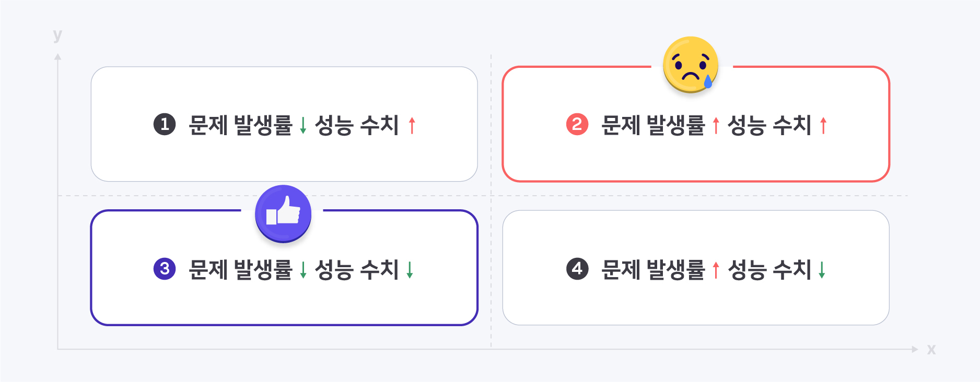Click green down arrow ending card 3
Screen dimensions: 980x382
(410, 270)
